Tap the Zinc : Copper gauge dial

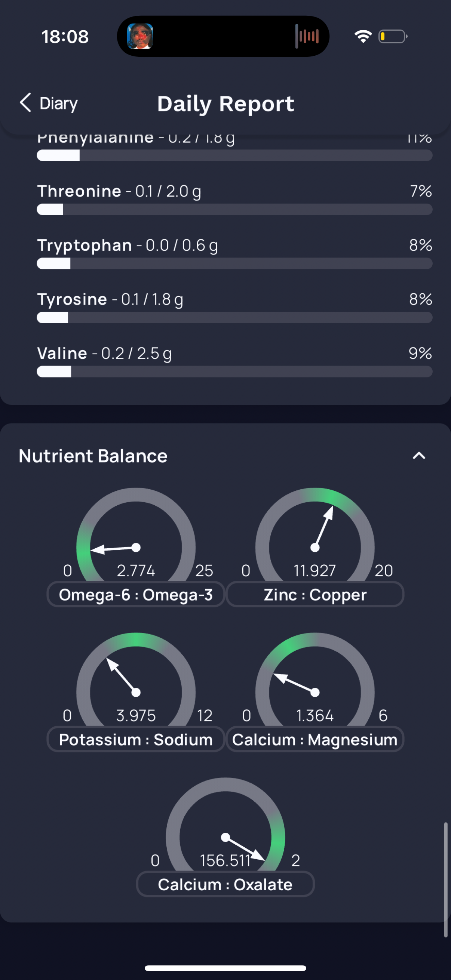click(x=315, y=534)
